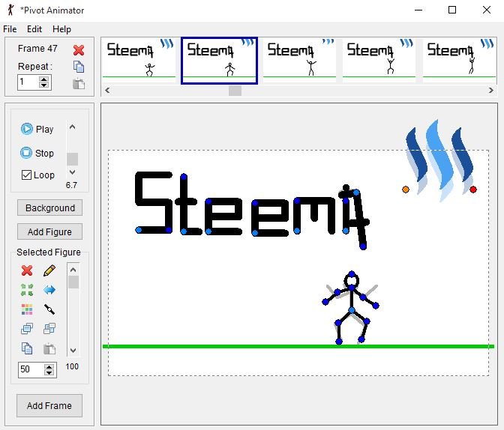Join figures tool icon
Screen dimensions: 504x430
coord(49,309)
